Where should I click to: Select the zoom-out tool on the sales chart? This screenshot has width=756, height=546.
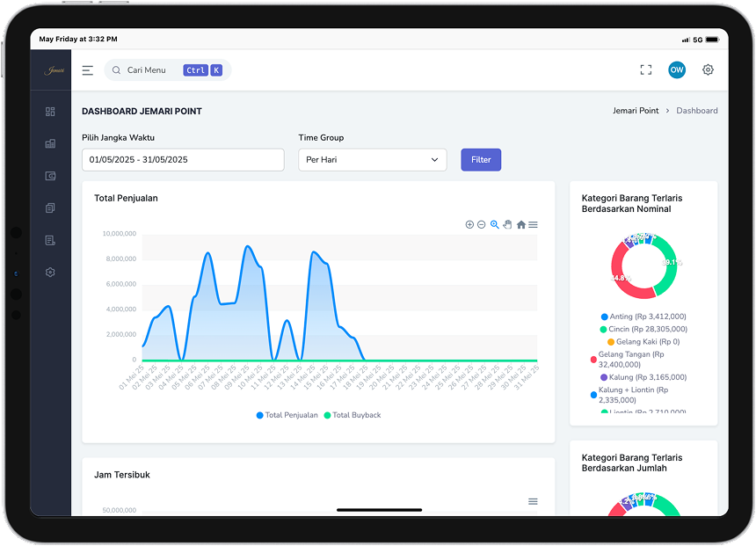tap(481, 224)
